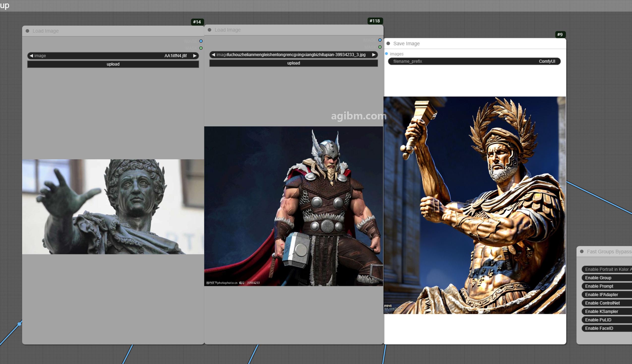Select previous image arrow in node #118
Viewport: 632px width, 364px height.
coord(213,55)
